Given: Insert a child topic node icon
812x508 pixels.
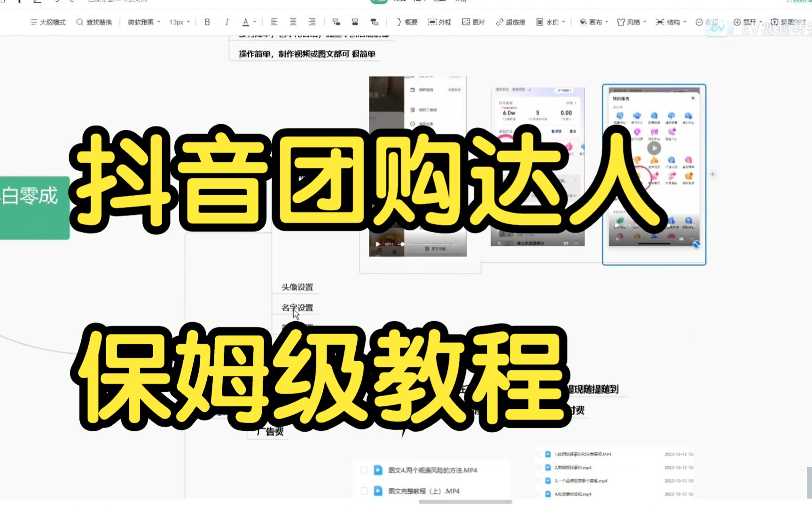Looking at the screenshot, I should click(336, 22).
